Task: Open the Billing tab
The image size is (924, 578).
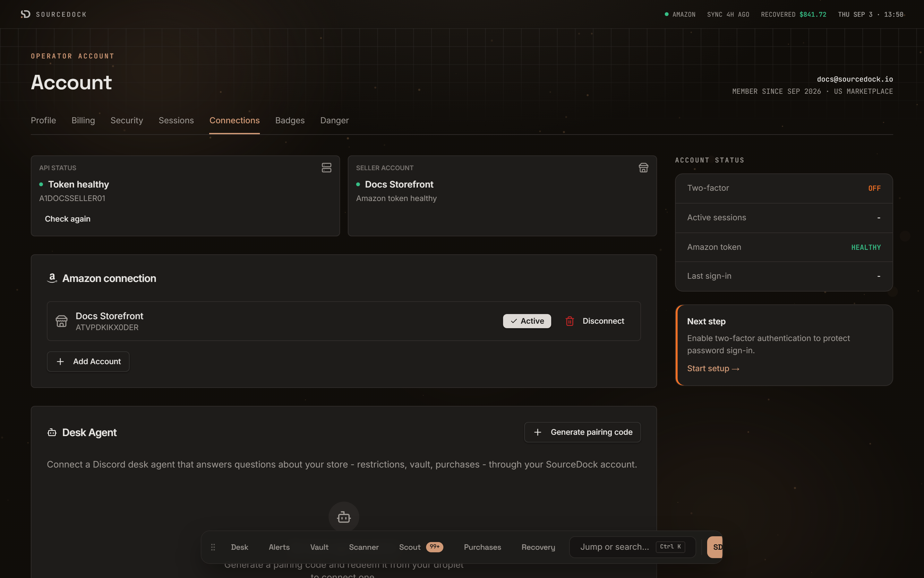Action: click(83, 120)
